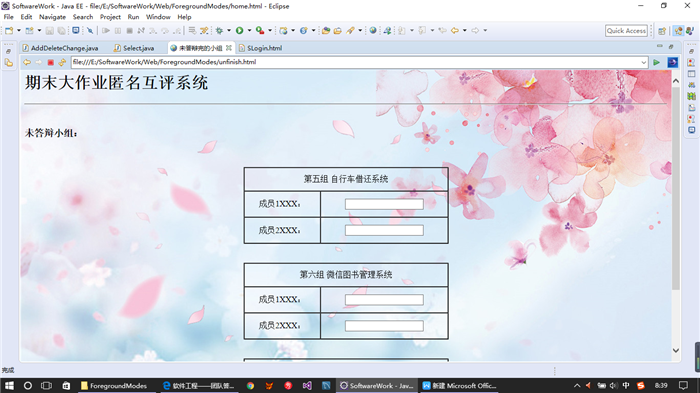Click the Skip All Breakpoints icon

[x=90, y=30]
